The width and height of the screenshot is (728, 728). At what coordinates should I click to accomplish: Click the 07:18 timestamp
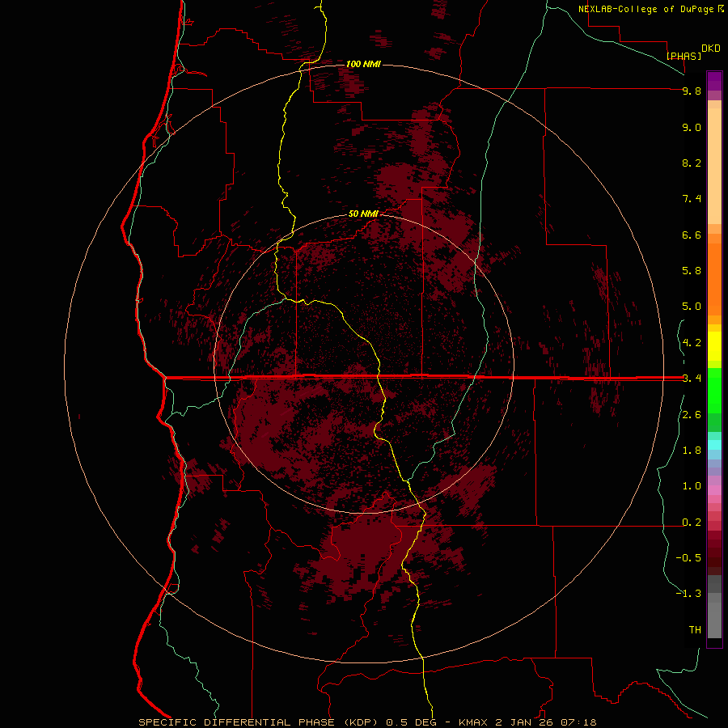[578, 722]
